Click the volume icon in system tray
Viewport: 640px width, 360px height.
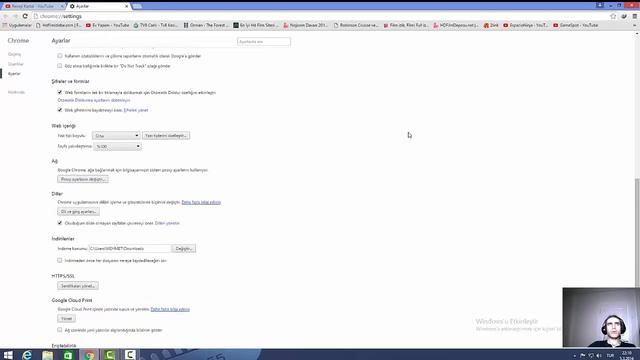click(599, 356)
